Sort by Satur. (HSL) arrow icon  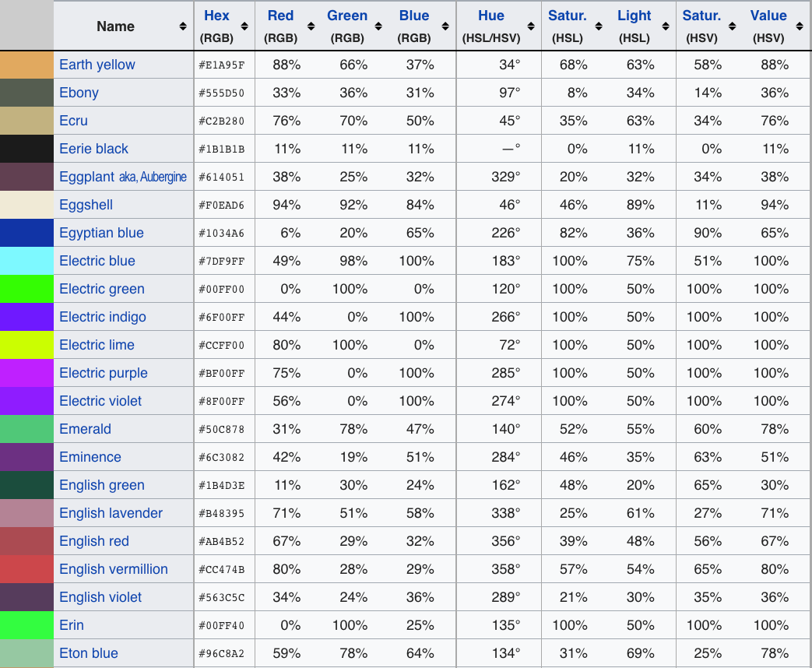[598, 26]
